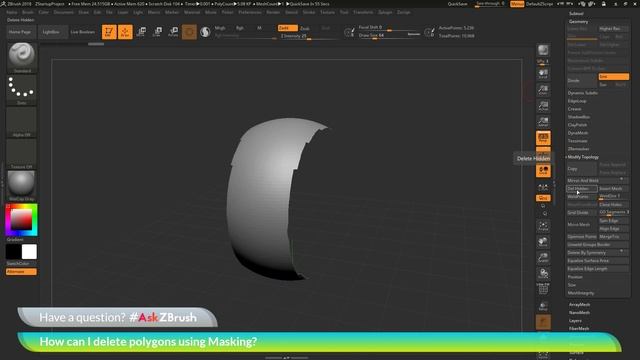This screenshot has width=640, height=360.
Task: Open the Brush menu
Action: [x=28, y=12]
